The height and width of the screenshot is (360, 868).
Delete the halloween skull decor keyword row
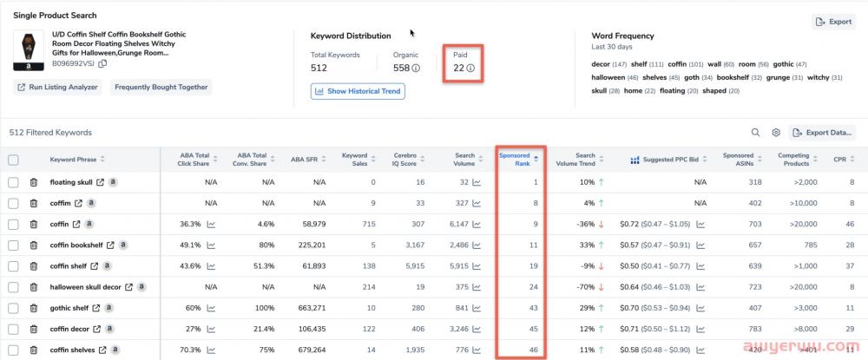(34, 287)
